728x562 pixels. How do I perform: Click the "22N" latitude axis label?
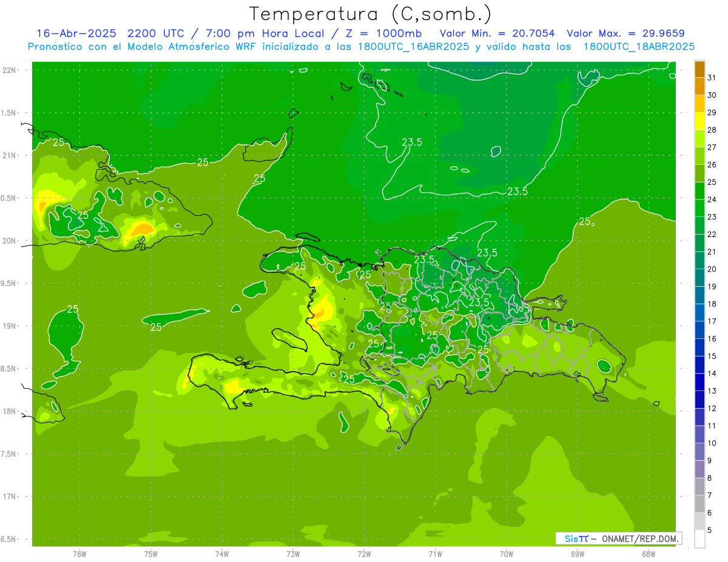point(10,70)
